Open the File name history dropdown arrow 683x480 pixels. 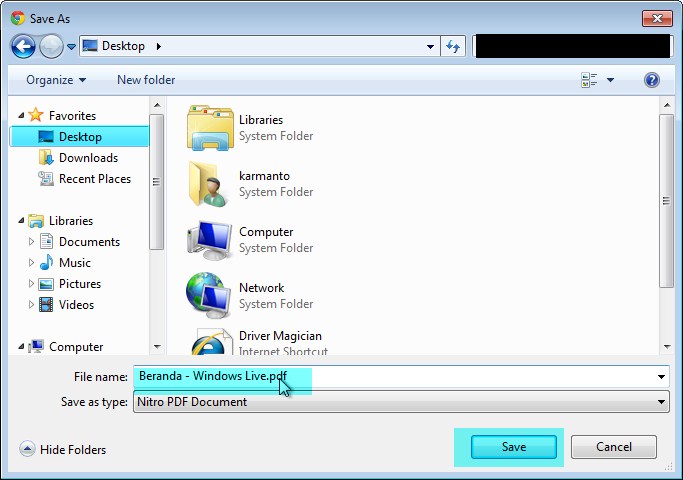coord(661,377)
